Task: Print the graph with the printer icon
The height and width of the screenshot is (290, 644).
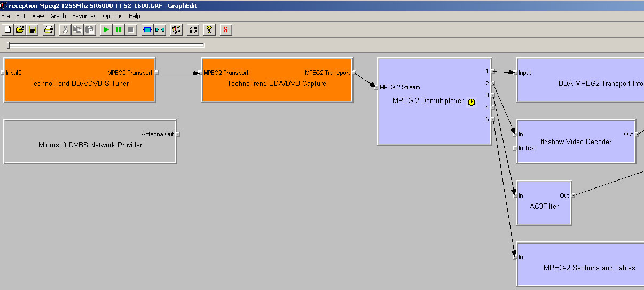Action: (x=48, y=30)
